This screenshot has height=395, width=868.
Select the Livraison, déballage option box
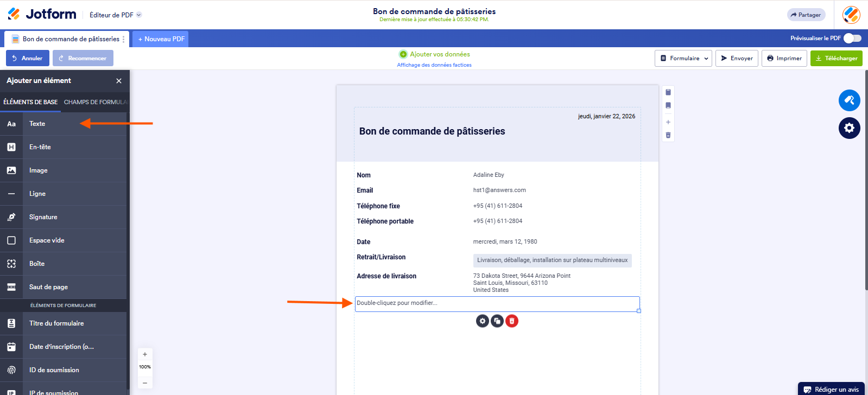(553, 260)
